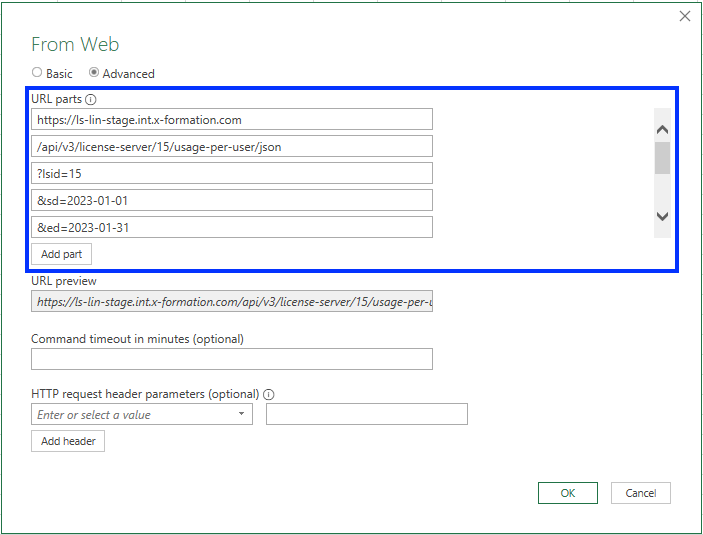
Task: Click the From Web dialog title
Action: (75, 44)
